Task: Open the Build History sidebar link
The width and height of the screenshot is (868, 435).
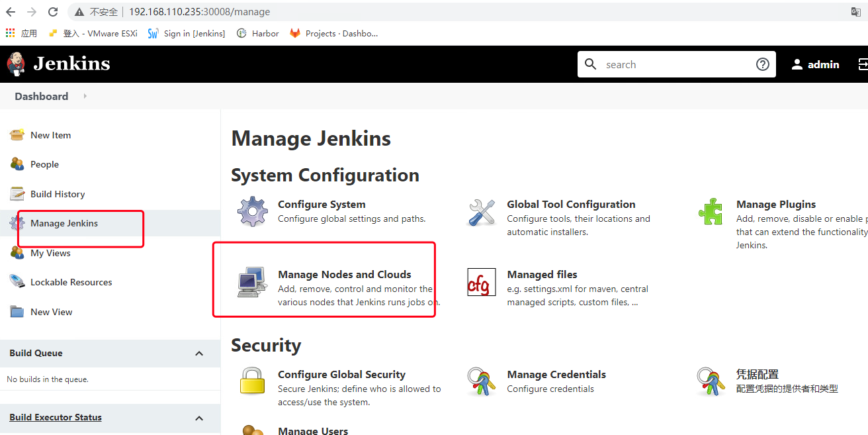Action: point(58,194)
